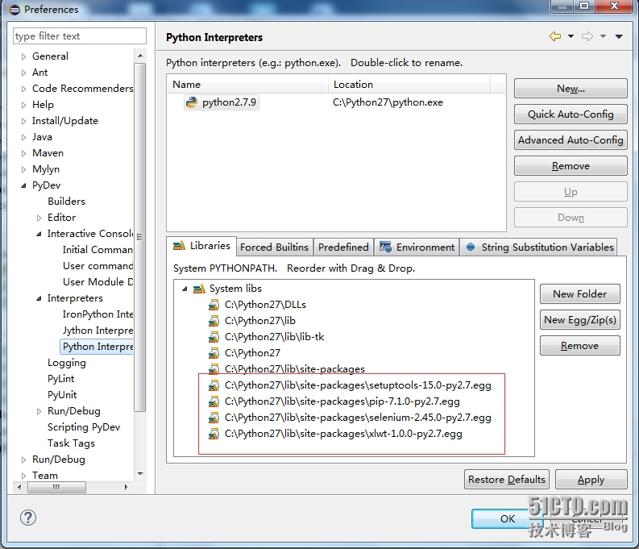Click the preferences tree horizontal scrollbar

pos(57,487)
